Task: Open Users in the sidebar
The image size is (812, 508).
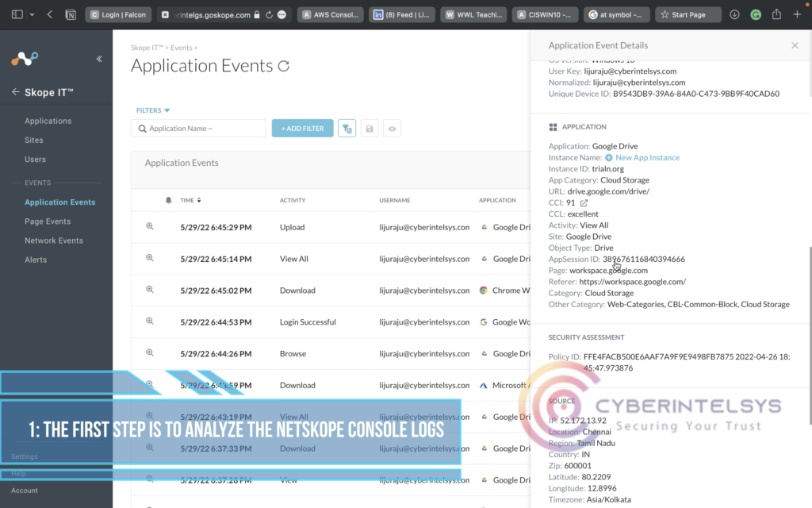Action: pyautogui.click(x=35, y=159)
